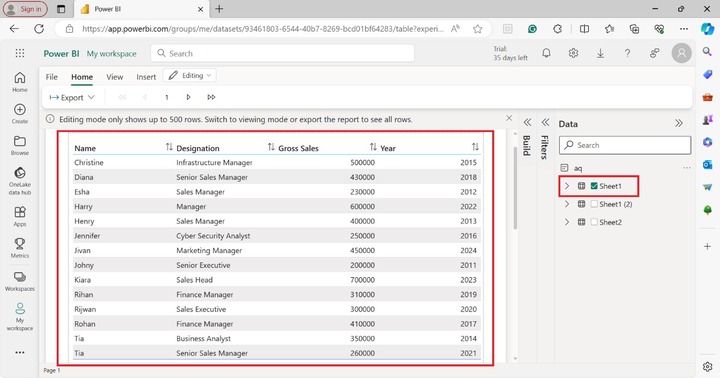This screenshot has width=720, height=378.
Task: Open the help question mark
Action: (x=627, y=53)
